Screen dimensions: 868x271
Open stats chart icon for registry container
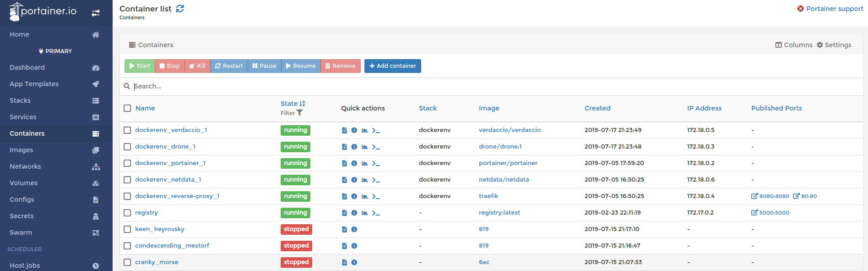[x=364, y=213]
